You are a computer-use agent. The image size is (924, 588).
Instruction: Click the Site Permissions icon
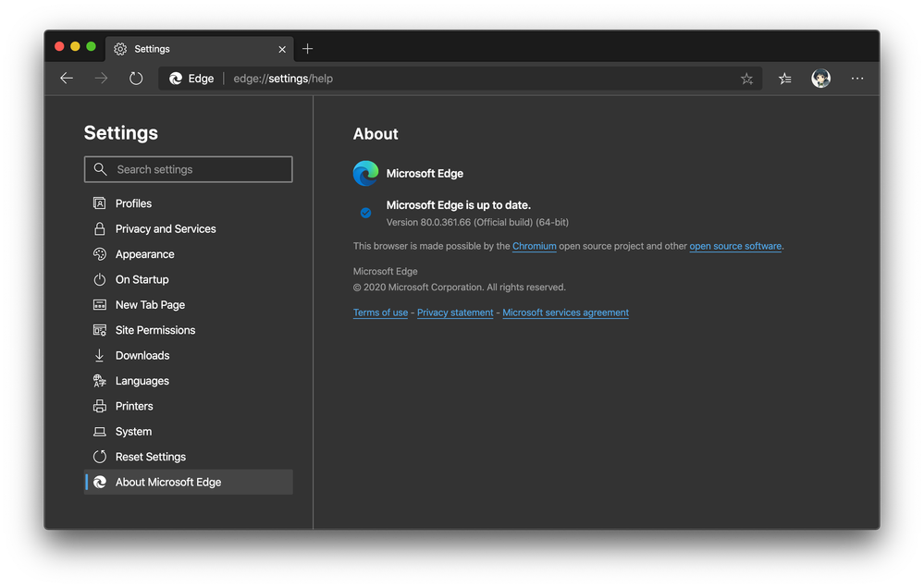coord(100,330)
